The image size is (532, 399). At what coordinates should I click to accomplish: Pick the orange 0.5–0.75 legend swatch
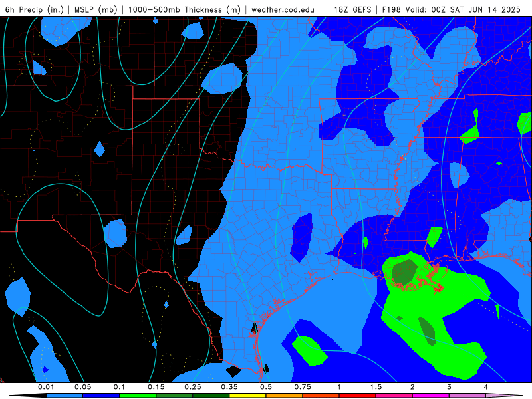click(285, 396)
